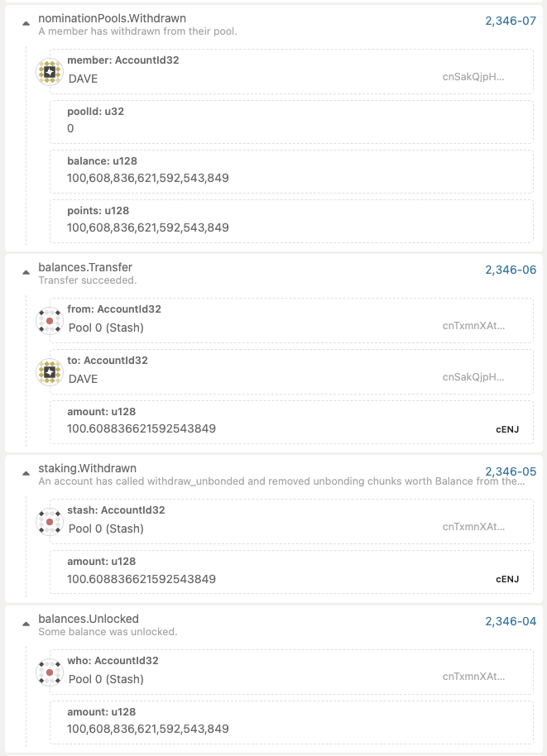547x756 pixels.
Task: Open event link 2,346-04
Action: click(511, 621)
